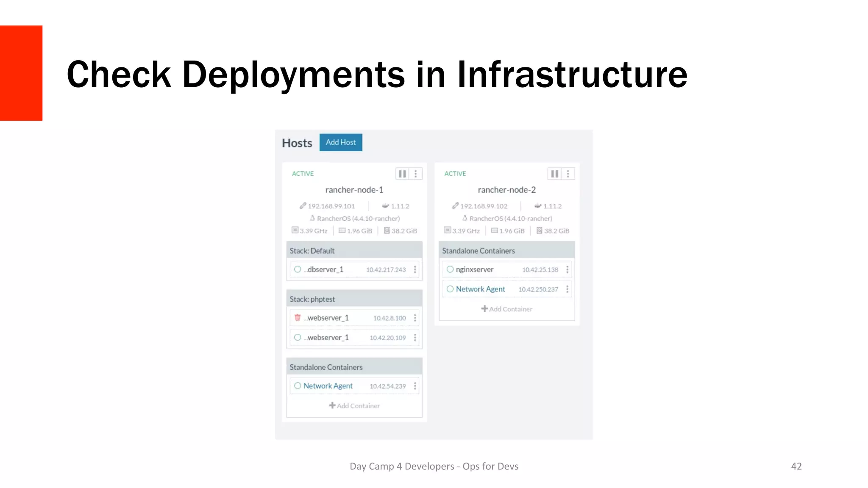Screen dimensions: 868x488
Task: Click the Docker version icon on rancher-node-2
Action: [x=538, y=206]
